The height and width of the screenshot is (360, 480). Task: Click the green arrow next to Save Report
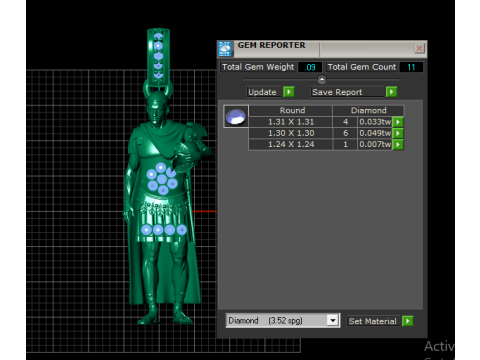[391, 92]
